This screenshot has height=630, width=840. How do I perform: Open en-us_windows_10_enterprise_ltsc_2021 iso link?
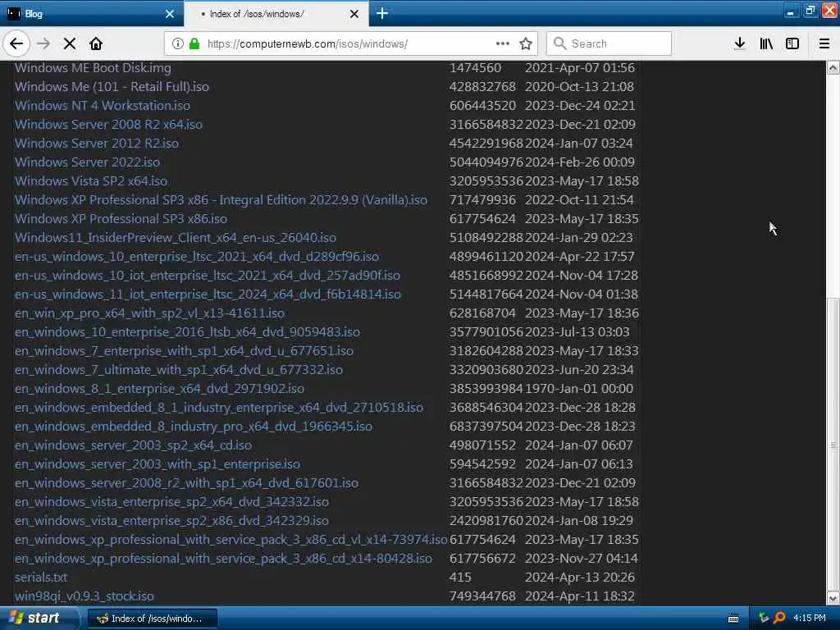pyautogui.click(x=197, y=256)
